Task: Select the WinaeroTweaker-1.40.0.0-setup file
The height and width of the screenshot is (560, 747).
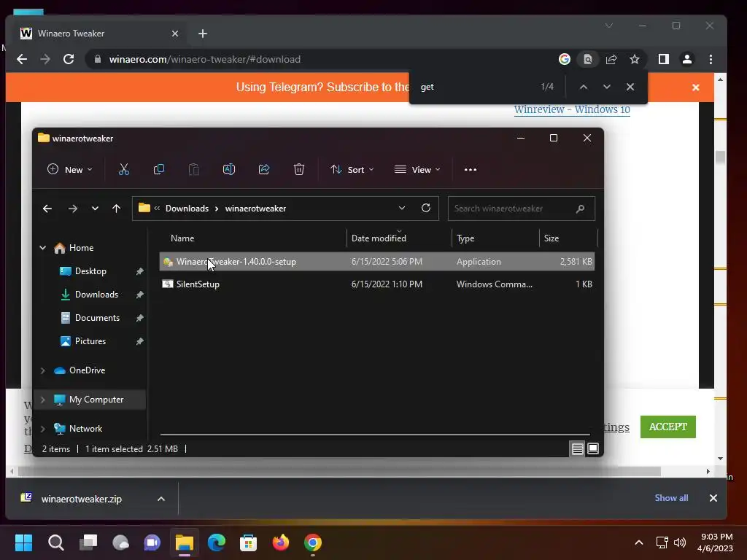Action: click(377, 262)
